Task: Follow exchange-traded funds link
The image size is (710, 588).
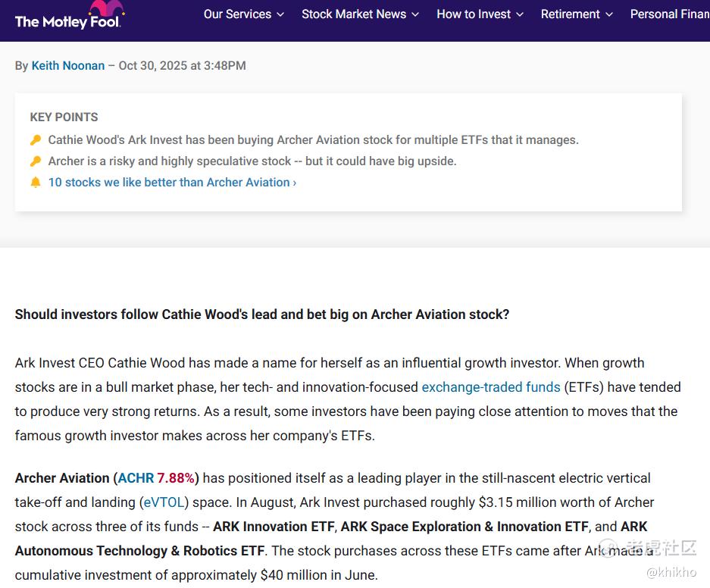Action: [x=491, y=387]
